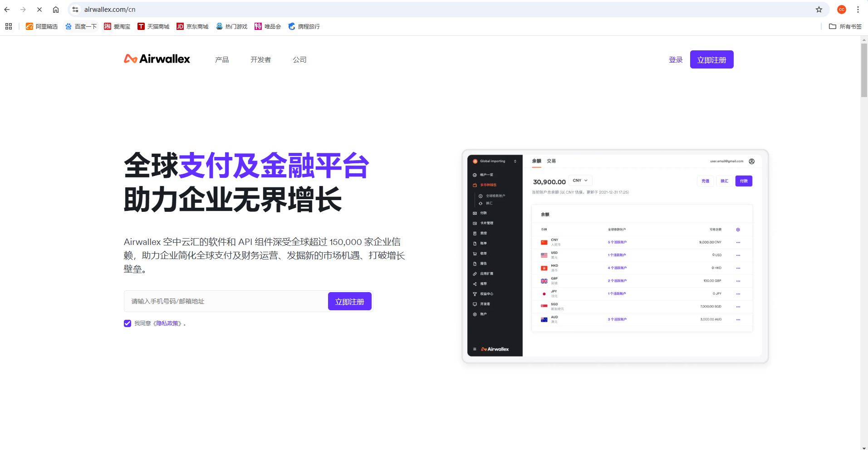Click the 充值 button in dashboard preview
The image size is (868, 450).
(705, 181)
